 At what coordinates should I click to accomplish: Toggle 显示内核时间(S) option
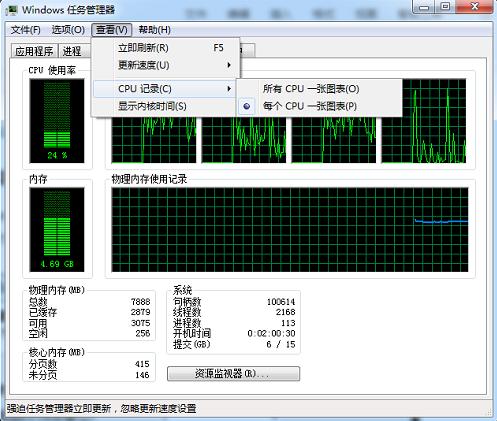165,106
